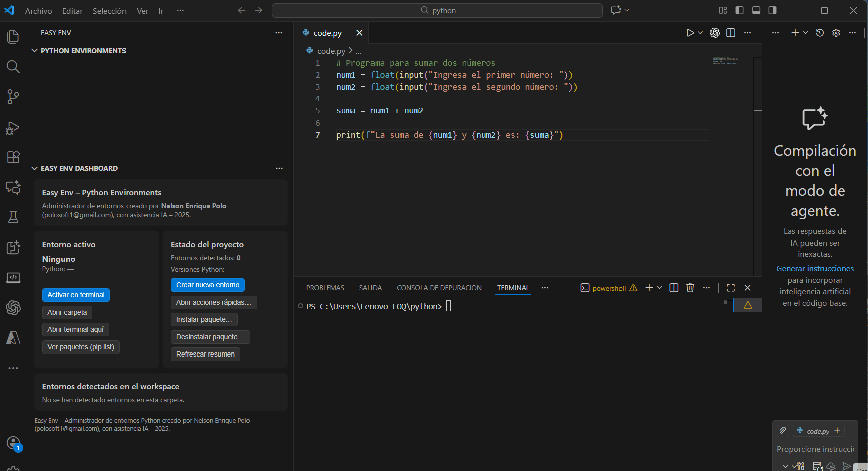
Task: Switch to the SALIDA tab
Action: [370, 288]
